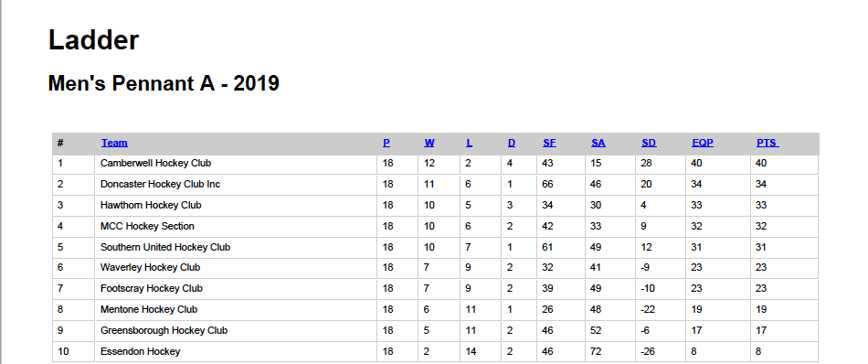
Task: Sort ladder by Team column header
Action: pyautogui.click(x=114, y=143)
